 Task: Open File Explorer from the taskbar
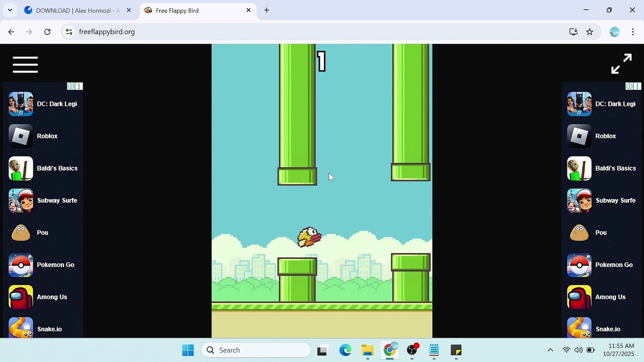pos(367,350)
